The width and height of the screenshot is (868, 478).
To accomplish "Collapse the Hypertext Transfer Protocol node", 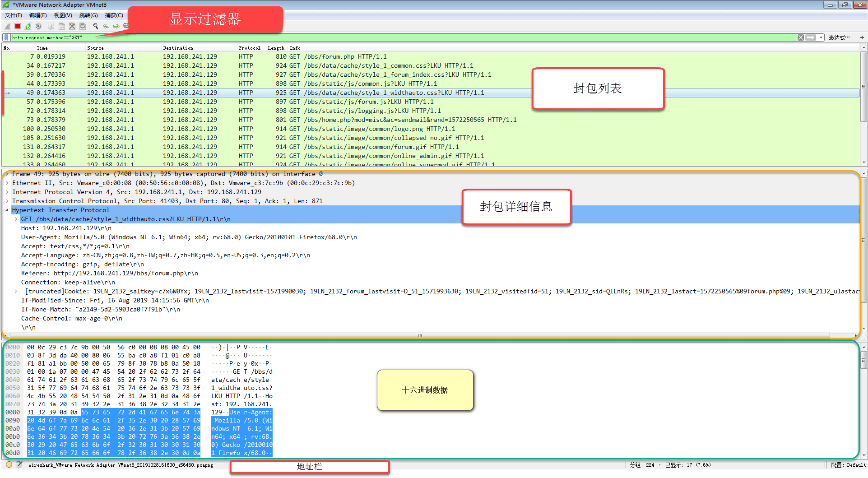I will coord(7,210).
